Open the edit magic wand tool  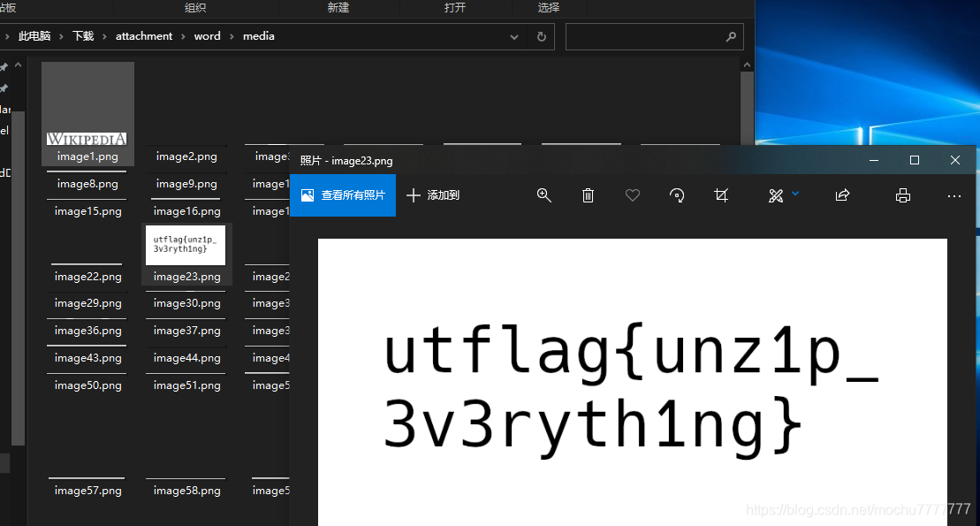[775, 195]
